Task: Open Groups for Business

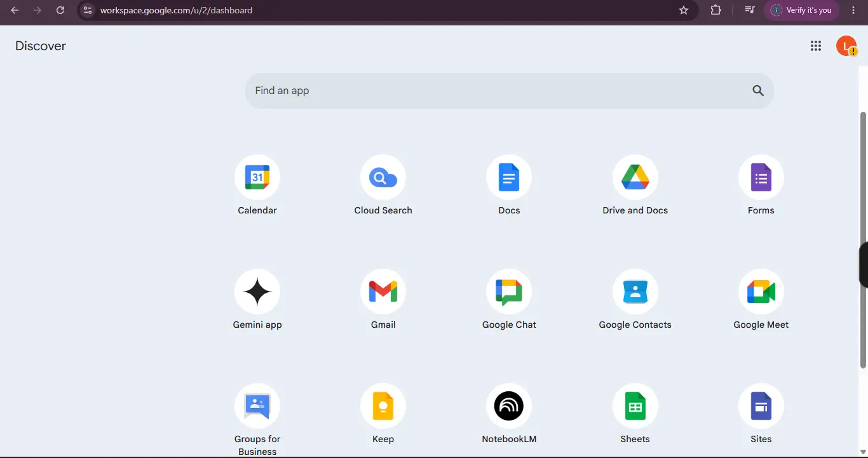Action: click(x=257, y=406)
